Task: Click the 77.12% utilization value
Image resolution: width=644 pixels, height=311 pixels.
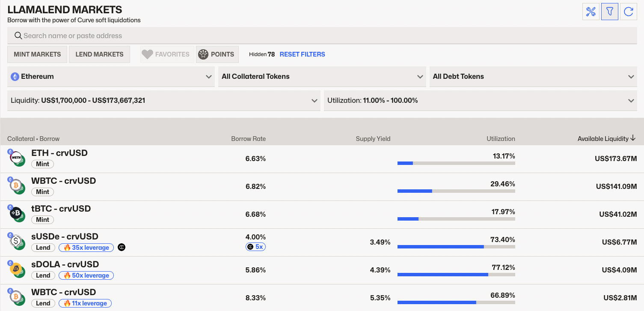Action: (504, 267)
